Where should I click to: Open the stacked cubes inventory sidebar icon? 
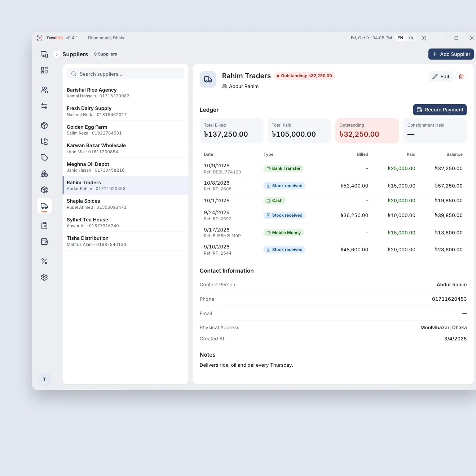[44, 174]
